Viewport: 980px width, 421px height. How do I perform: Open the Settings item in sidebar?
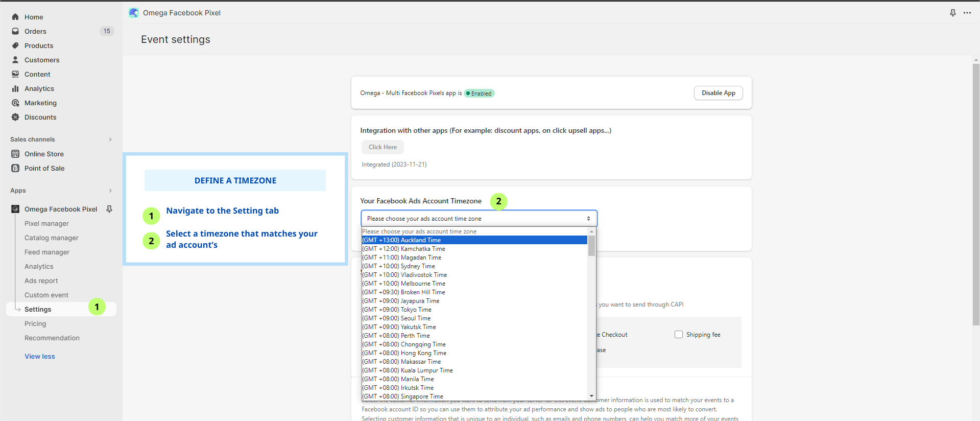[x=38, y=309]
